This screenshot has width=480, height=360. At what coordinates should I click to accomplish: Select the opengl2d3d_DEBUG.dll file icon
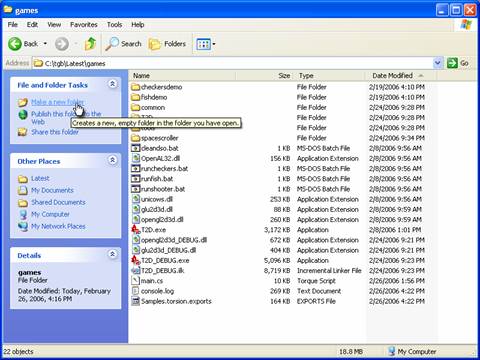coord(135,240)
